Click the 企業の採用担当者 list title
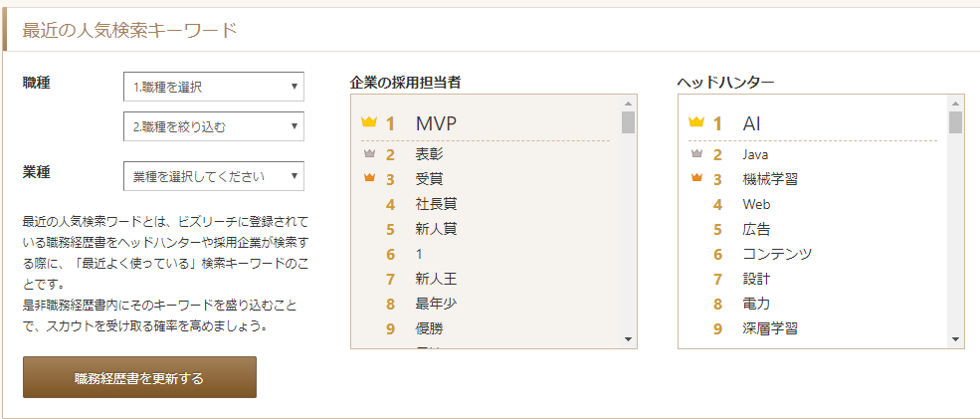The width and height of the screenshot is (980, 419). pos(406,82)
